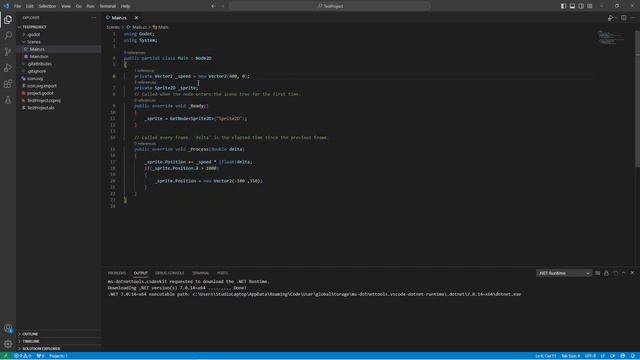Viewport: 640px width, 360px height.
Task: Click the remote window indicator in status bar
Action: tap(5, 356)
